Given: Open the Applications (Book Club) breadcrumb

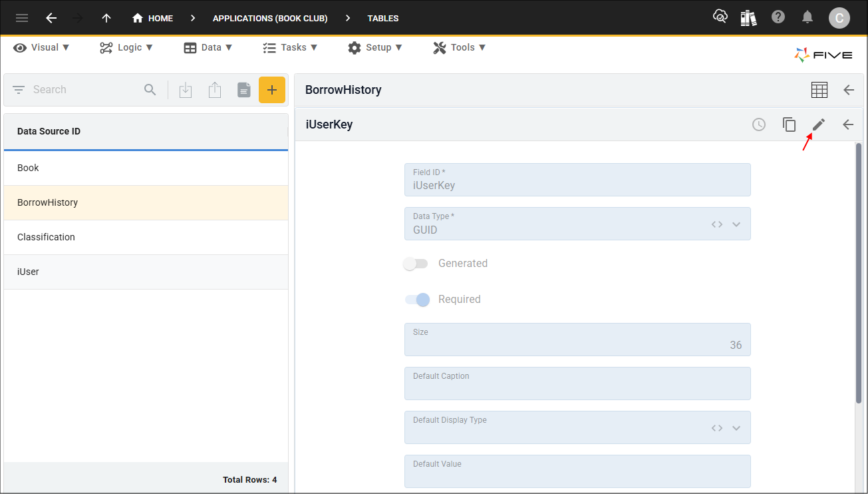Looking at the screenshot, I should tap(270, 18).
